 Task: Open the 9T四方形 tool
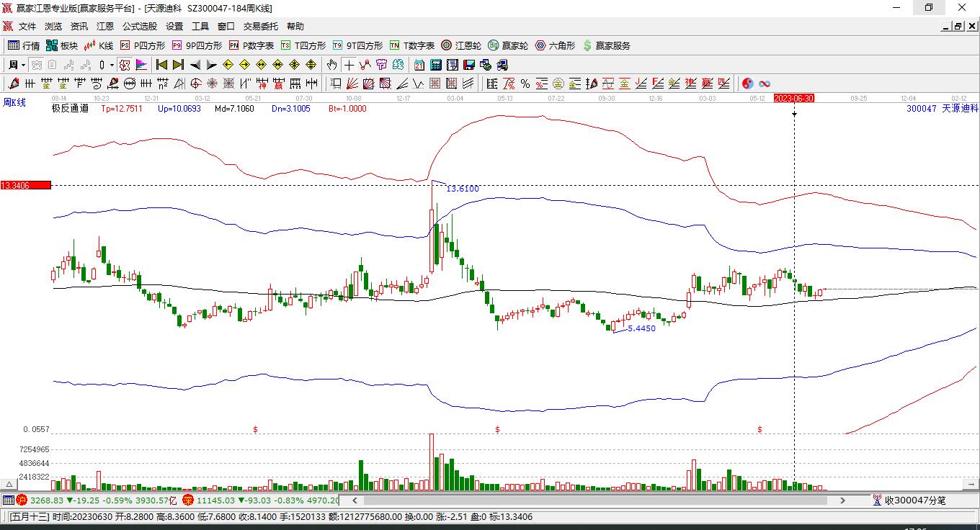click(357, 45)
